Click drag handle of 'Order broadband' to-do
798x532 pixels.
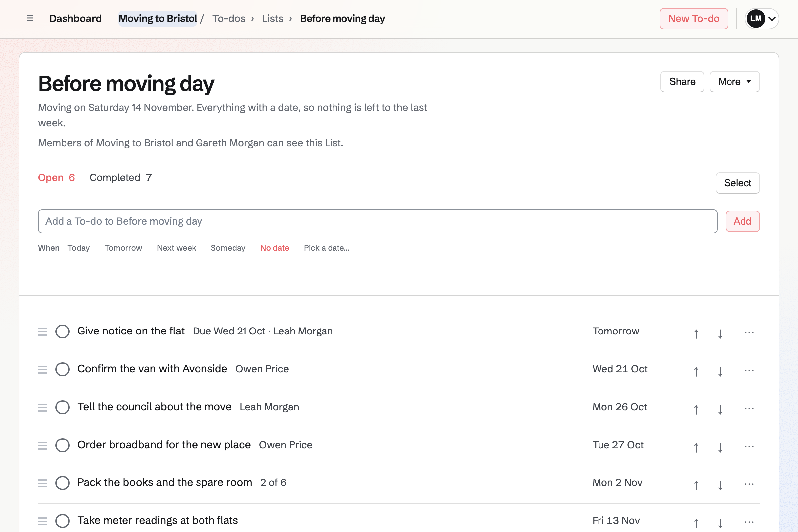click(43, 446)
